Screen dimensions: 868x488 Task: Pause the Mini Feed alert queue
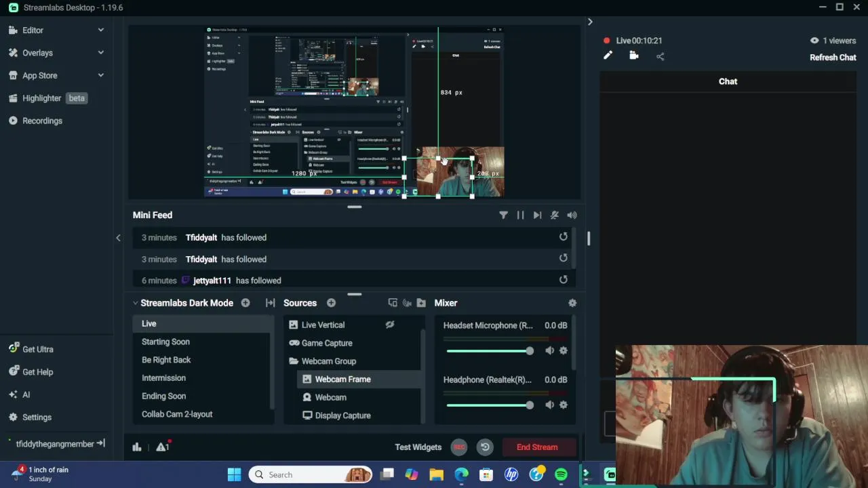click(x=520, y=215)
